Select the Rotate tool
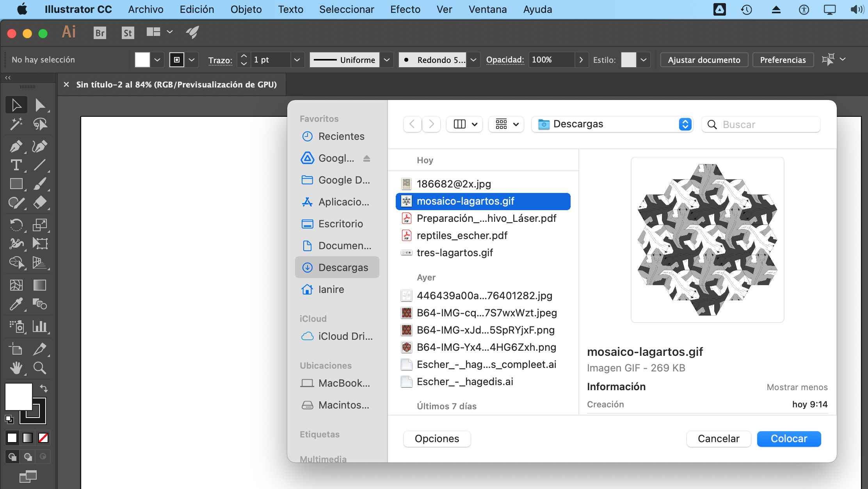 pyautogui.click(x=16, y=225)
